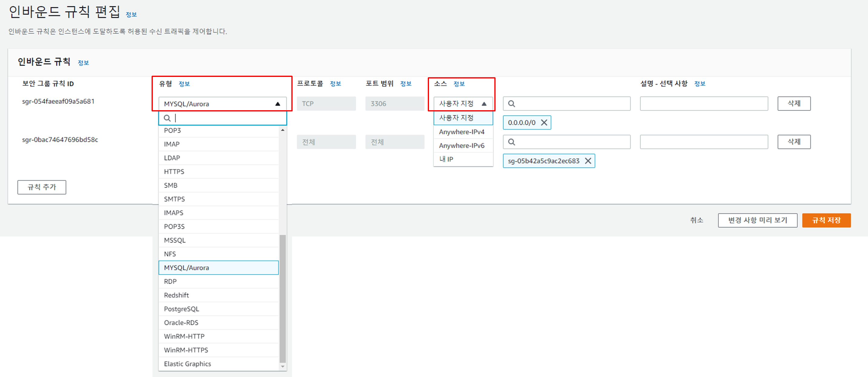Select PostgreSQL from the type list
This screenshot has height=377, width=868.
pos(182,309)
